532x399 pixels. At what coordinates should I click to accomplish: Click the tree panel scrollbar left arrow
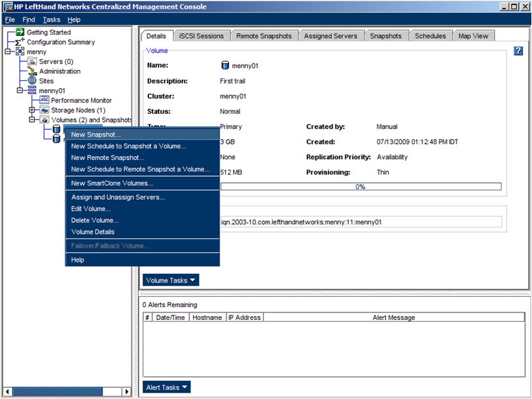(7, 391)
